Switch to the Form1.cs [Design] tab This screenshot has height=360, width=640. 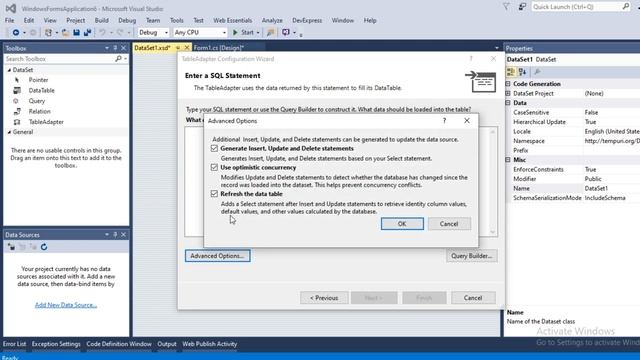[x=218, y=48]
